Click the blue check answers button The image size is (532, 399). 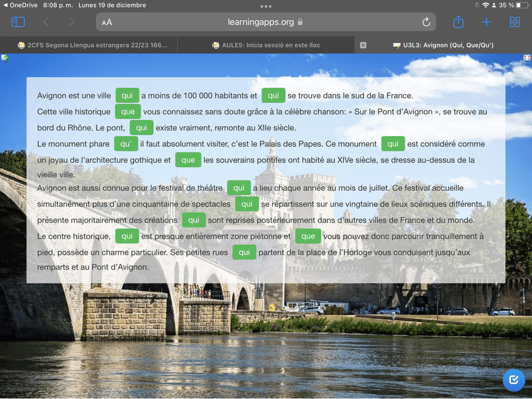(514, 380)
